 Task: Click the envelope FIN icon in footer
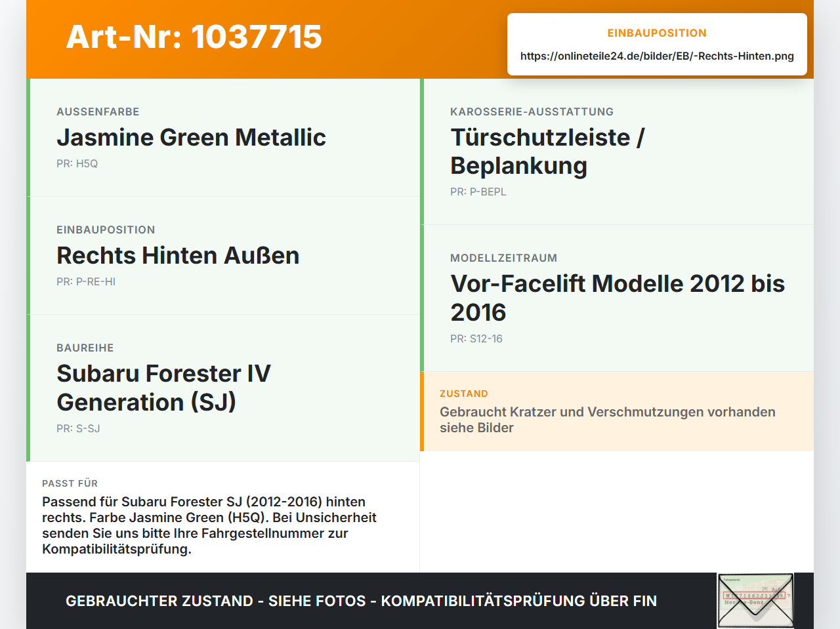pos(755,601)
